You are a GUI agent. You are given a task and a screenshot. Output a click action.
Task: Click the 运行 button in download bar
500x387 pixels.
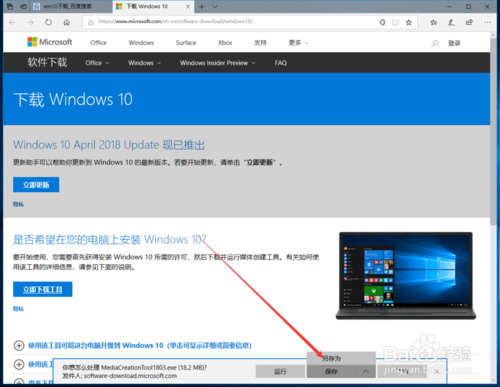tap(280, 371)
